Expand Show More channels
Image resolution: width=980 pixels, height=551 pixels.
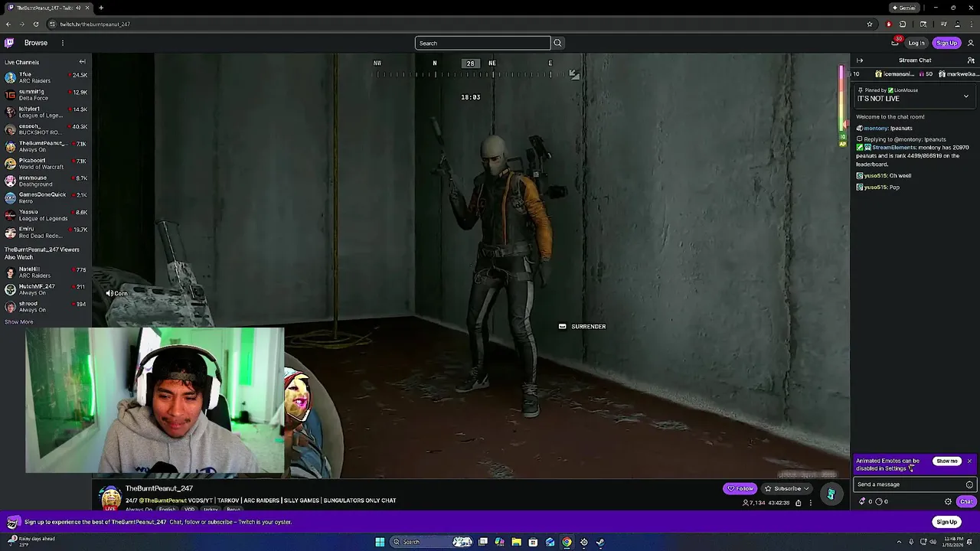(x=19, y=321)
